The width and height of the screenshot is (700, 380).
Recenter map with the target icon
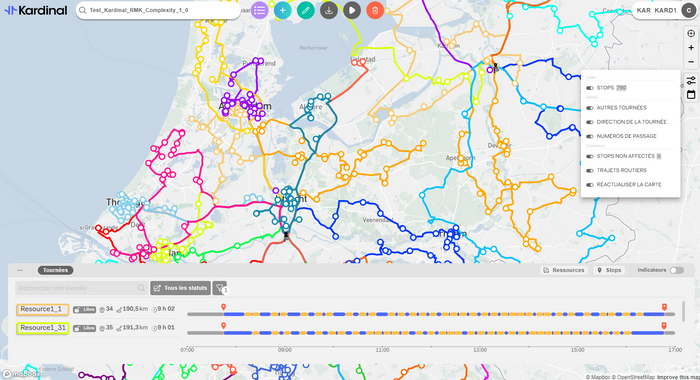pos(691,33)
